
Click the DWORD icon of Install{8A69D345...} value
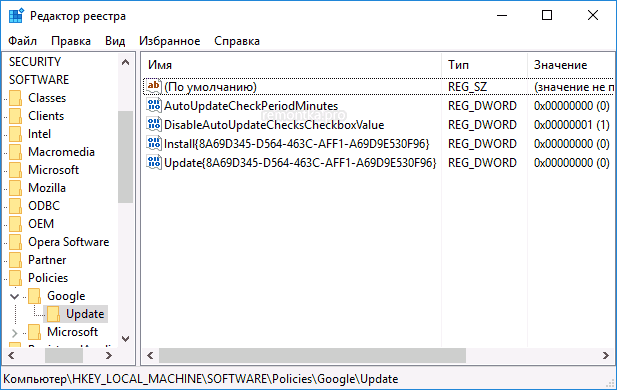154,143
